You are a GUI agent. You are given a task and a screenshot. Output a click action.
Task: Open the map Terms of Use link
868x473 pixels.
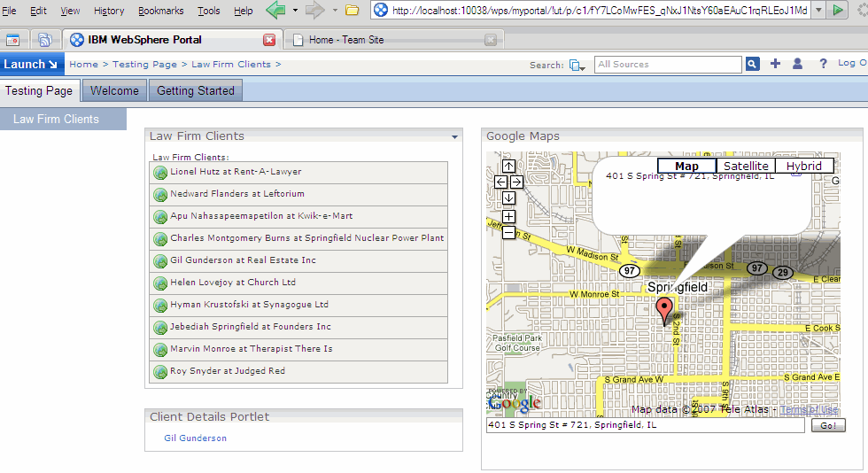(x=809, y=410)
